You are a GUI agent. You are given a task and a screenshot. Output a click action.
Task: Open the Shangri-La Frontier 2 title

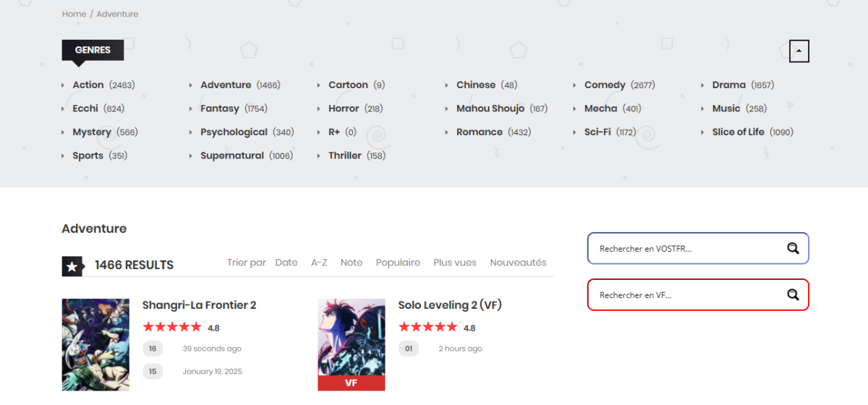[200, 305]
